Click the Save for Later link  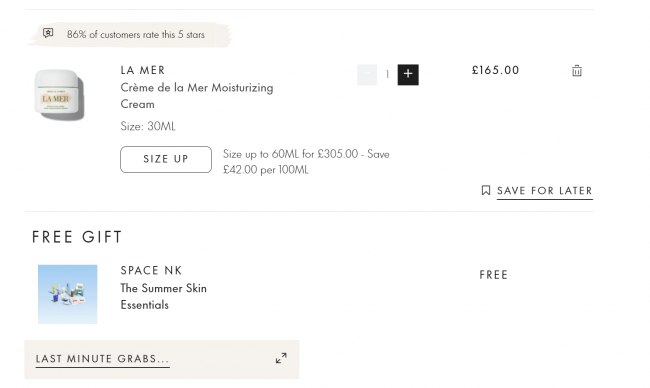pos(545,191)
